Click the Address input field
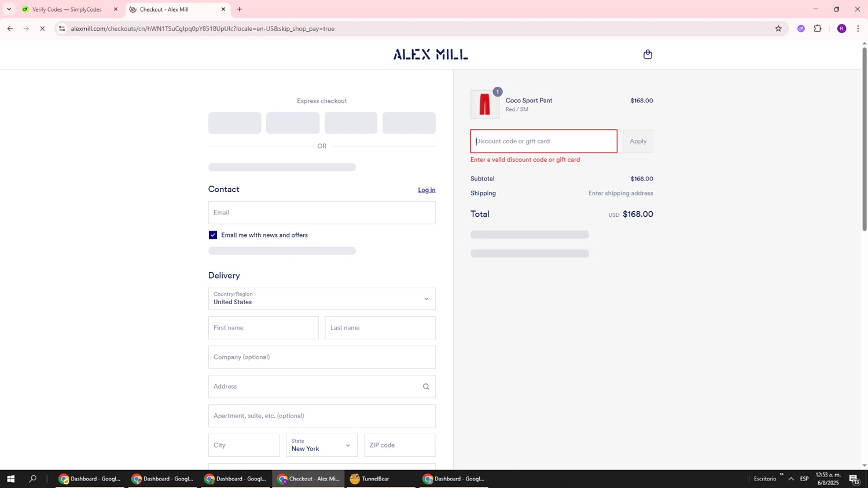This screenshot has height=488, width=868. [322, 387]
